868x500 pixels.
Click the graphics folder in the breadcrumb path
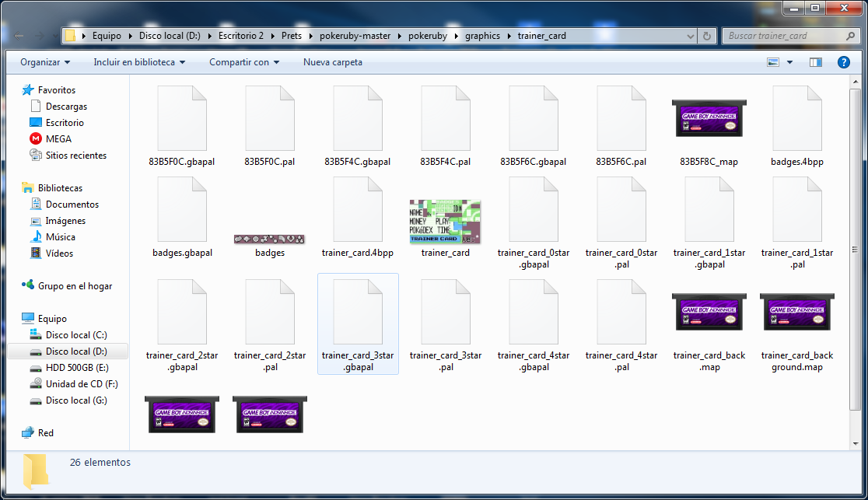[482, 36]
